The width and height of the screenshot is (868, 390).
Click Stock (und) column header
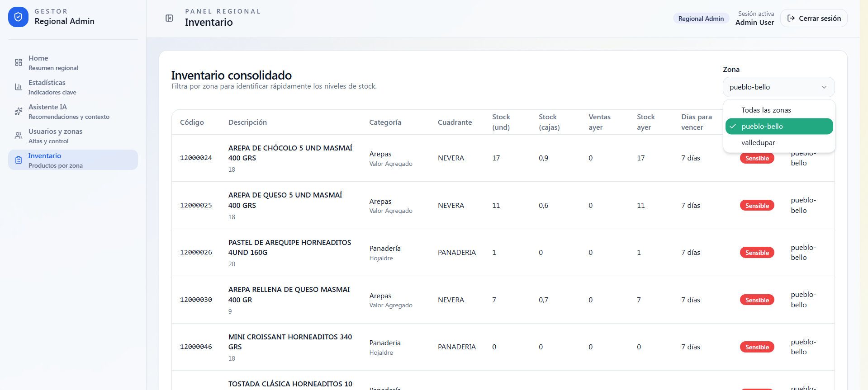coord(501,122)
